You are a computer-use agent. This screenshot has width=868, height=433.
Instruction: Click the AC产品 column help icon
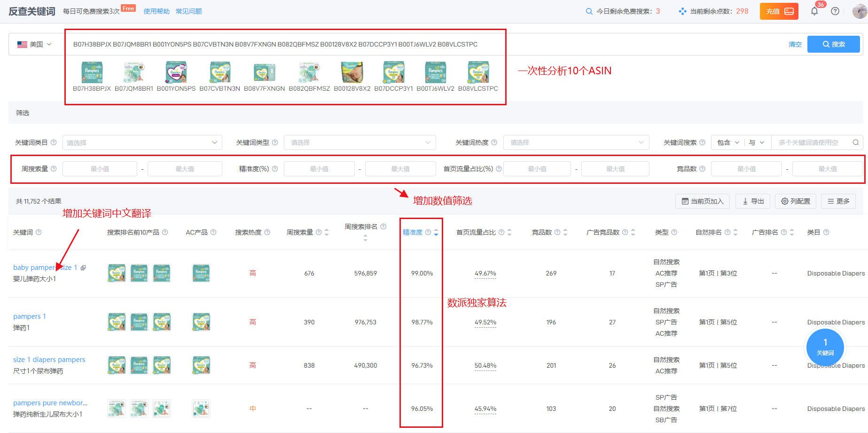[213, 232]
